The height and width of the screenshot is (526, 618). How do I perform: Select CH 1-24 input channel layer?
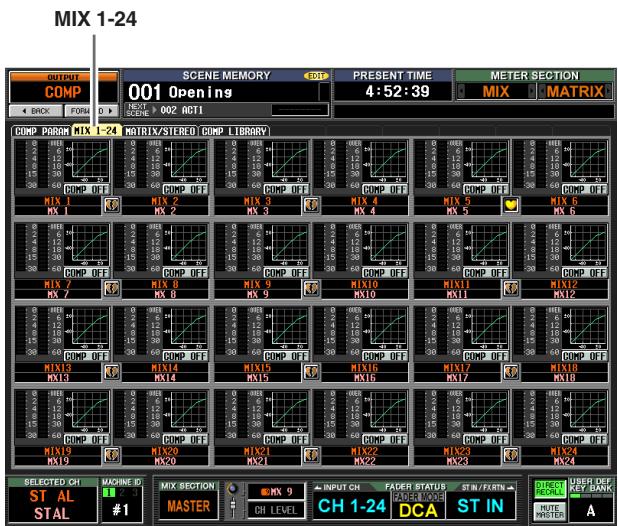[x=352, y=506]
